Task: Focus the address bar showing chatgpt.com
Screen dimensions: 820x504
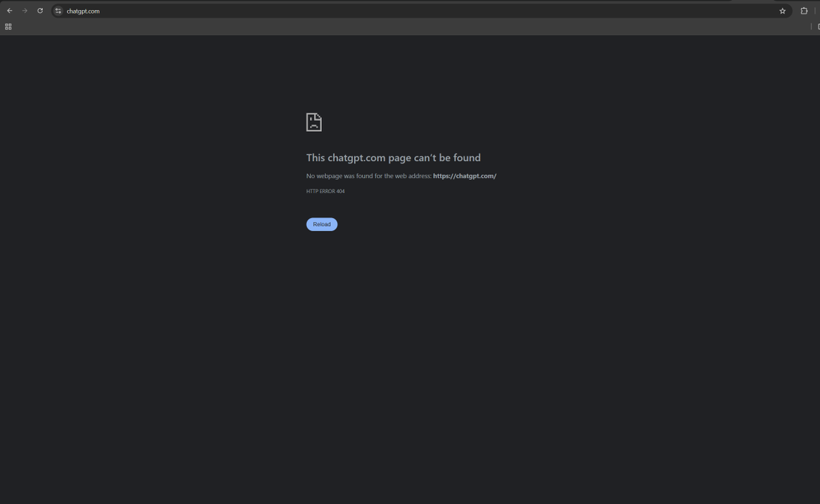Action: pyautogui.click(x=421, y=11)
